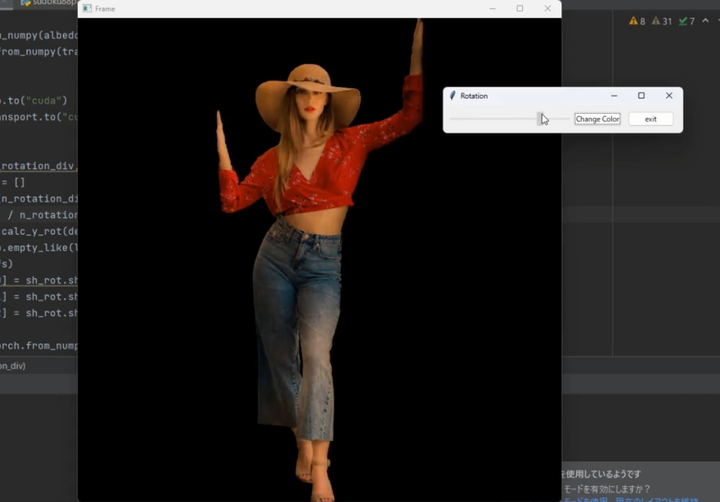The height and width of the screenshot is (502, 720).
Task: Click the left end of rotation slider track
Action: (452, 119)
